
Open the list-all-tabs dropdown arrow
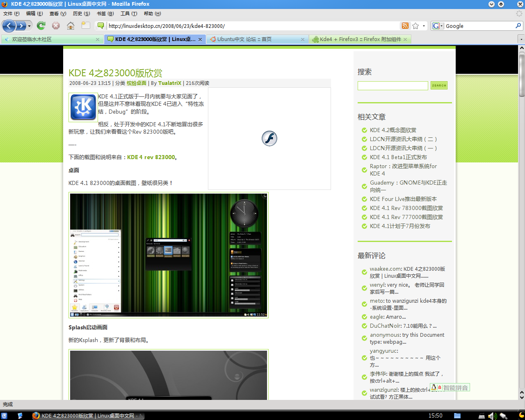521,39
